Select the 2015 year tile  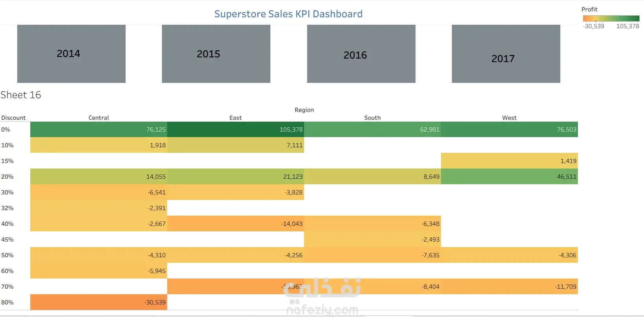point(216,54)
